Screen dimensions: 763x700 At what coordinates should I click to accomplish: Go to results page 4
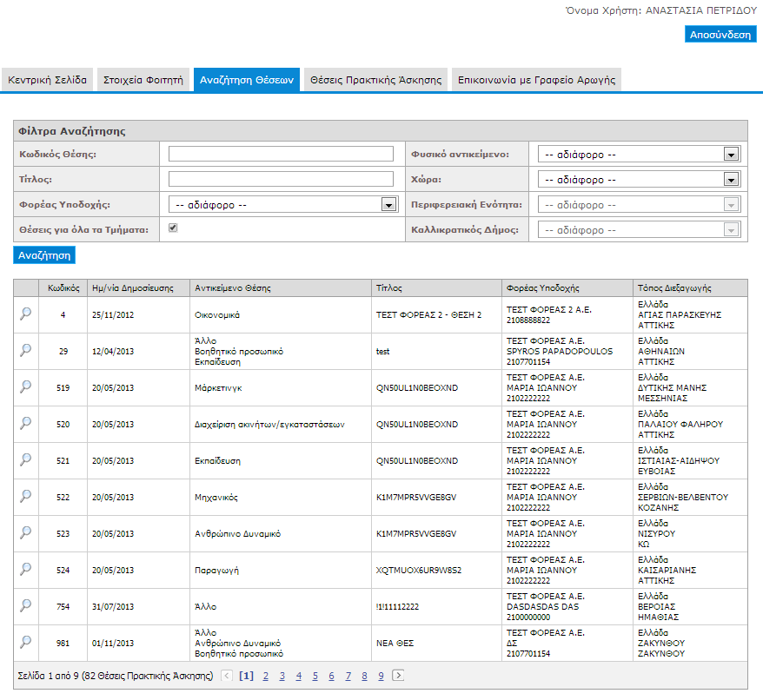point(299,676)
